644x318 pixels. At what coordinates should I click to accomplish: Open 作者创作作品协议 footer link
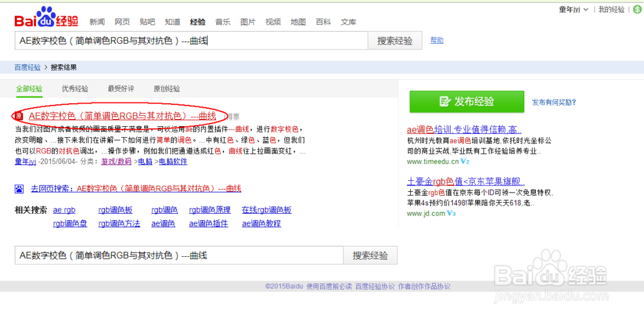(424, 286)
